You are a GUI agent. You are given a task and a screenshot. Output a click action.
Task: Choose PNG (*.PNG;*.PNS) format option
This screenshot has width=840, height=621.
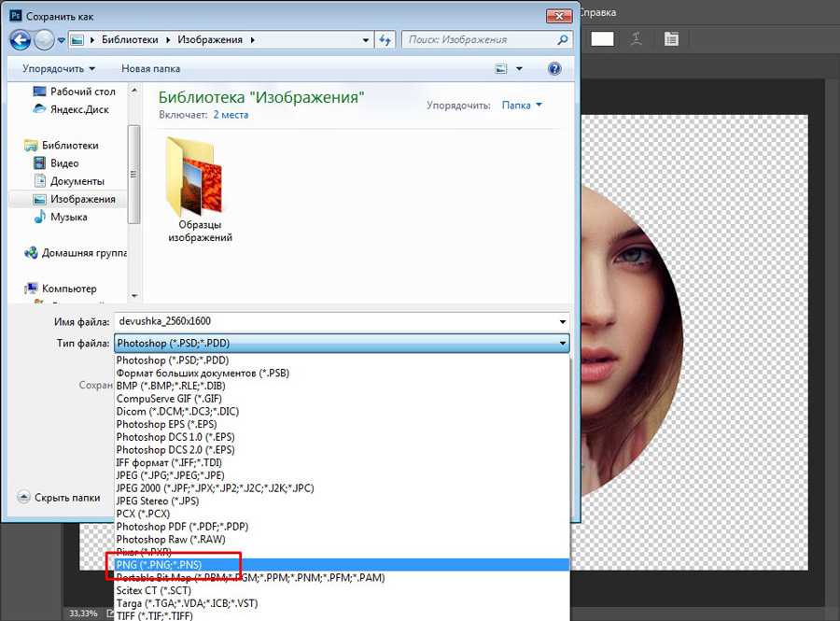342,565
